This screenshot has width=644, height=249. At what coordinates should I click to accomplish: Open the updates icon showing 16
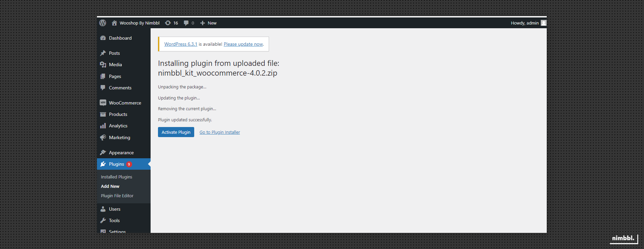pos(168,23)
